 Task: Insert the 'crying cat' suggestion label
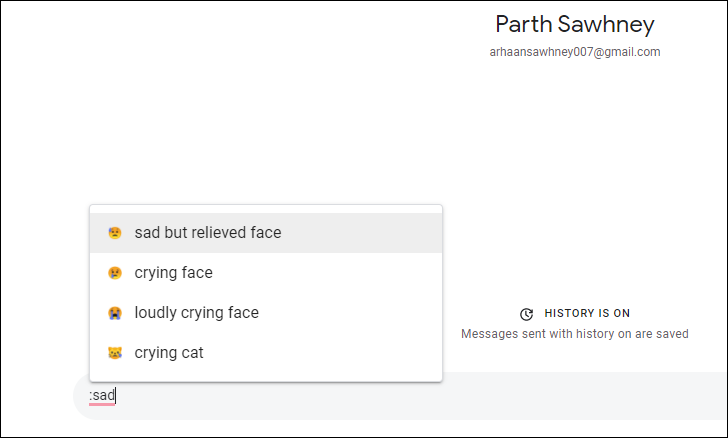coord(169,353)
